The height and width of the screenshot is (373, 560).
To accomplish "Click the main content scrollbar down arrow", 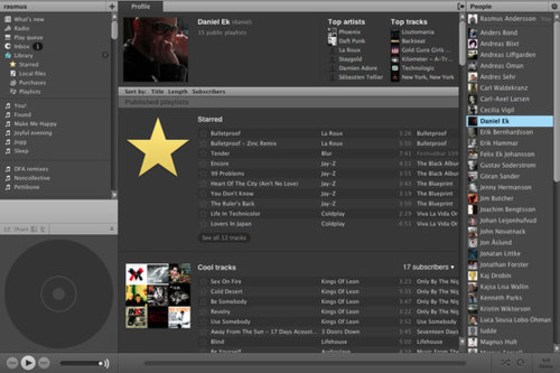I will tap(462, 341).
